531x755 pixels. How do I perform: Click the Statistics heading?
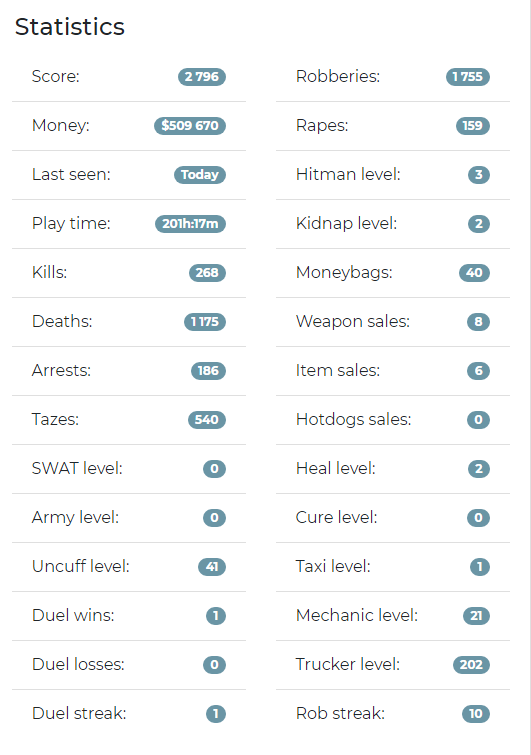coord(70,26)
